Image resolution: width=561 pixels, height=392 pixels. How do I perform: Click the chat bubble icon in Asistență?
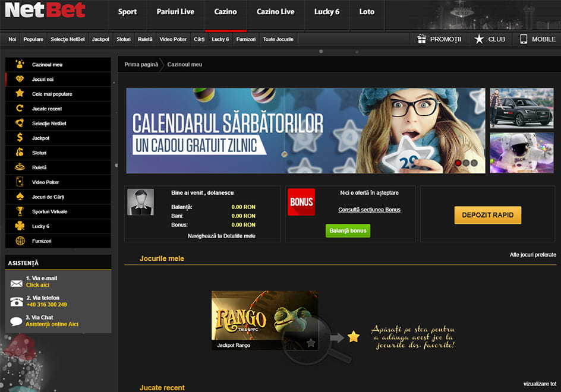(x=16, y=321)
